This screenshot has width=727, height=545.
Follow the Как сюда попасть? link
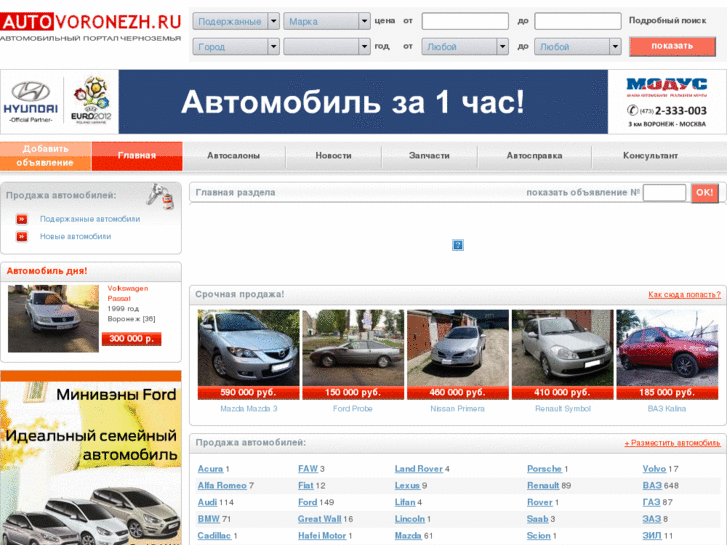pyautogui.click(x=683, y=295)
